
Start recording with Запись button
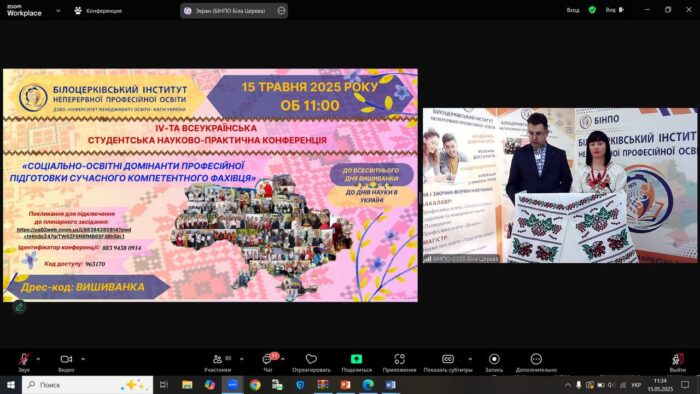click(x=494, y=359)
